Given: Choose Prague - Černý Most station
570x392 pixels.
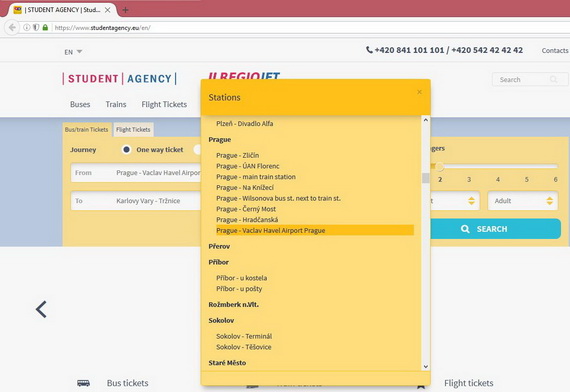Looking at the screenshot, I should tap(246, 209).
